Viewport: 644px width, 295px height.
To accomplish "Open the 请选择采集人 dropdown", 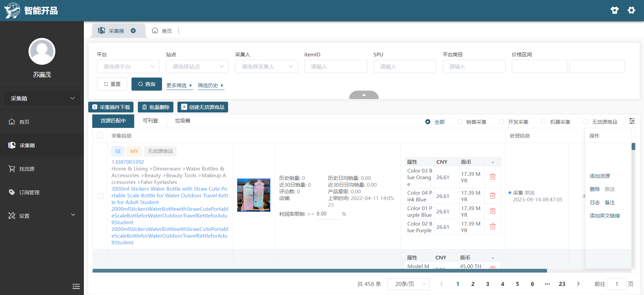I will tap(266, 66).
